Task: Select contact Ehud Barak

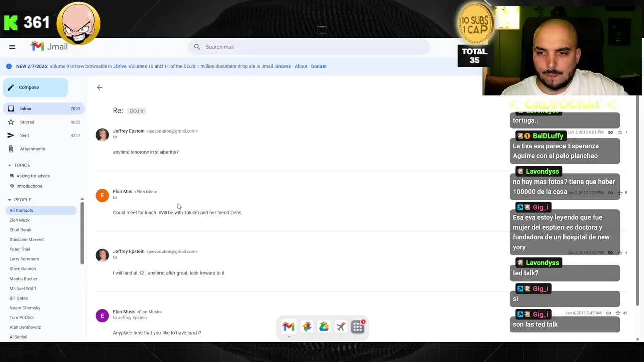Action: coord(20,230)
